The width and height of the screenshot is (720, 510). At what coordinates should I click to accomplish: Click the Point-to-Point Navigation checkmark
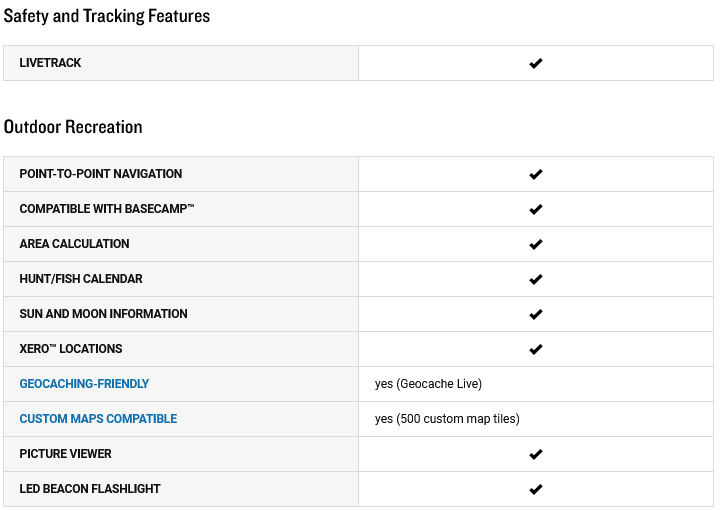pos(535,174)
